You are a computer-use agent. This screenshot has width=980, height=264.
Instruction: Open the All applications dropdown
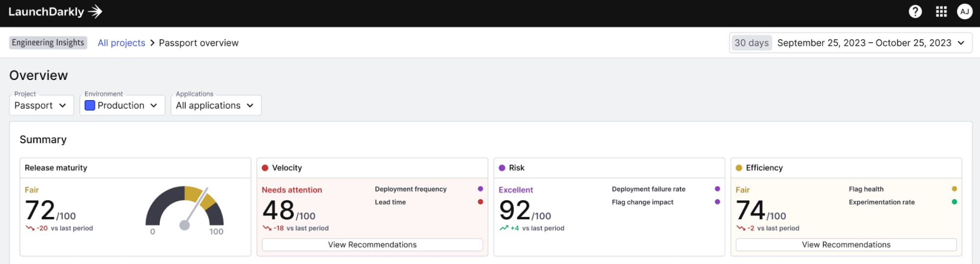(x=216, y=106)
